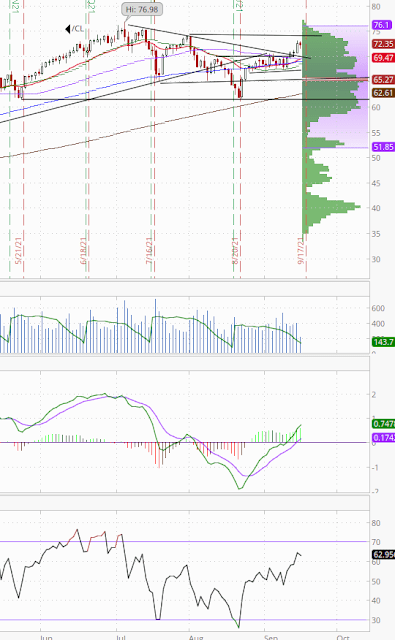This screenshot has height=640, width=395.
Task: Click the Sep month label on time axis
Action: click(271, 637)
